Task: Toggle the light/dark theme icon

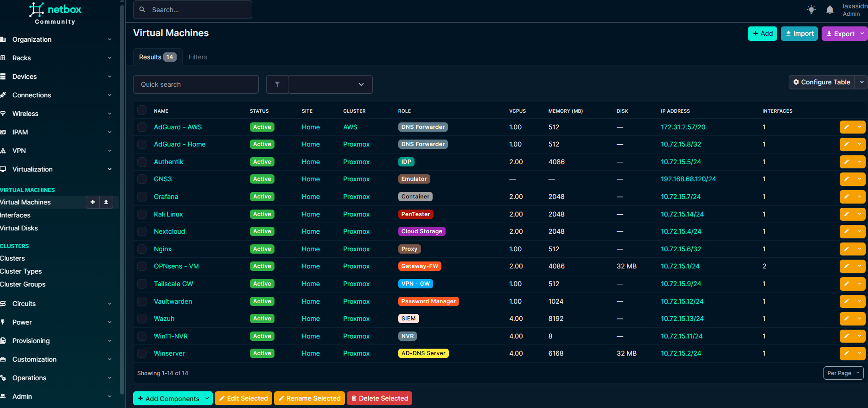Action: pyautogui.click(x=811, y=10)
